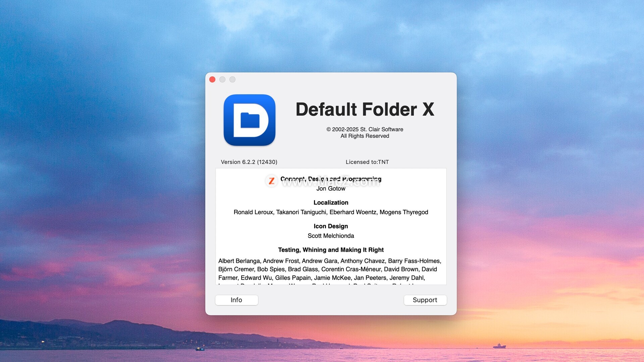644x362 pixels.
Task: Open the Support button
Action: point(425,300)
